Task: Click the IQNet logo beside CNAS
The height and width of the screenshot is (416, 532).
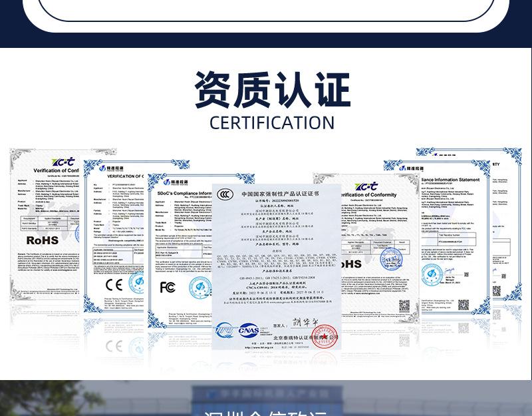Action: 225,330
